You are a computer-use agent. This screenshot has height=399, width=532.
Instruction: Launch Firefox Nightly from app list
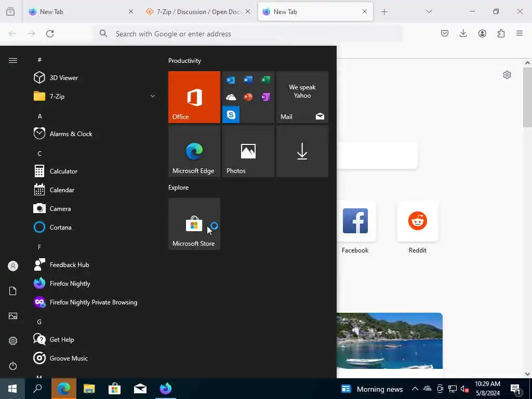pos(94,283)
